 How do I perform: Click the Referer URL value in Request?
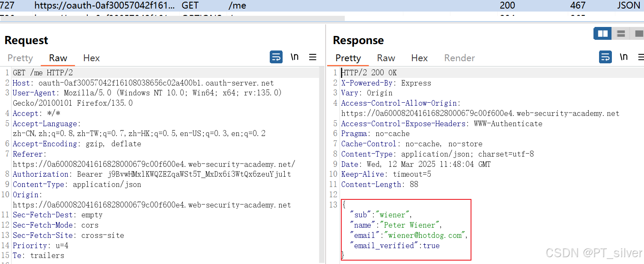(x=154, y=164)
